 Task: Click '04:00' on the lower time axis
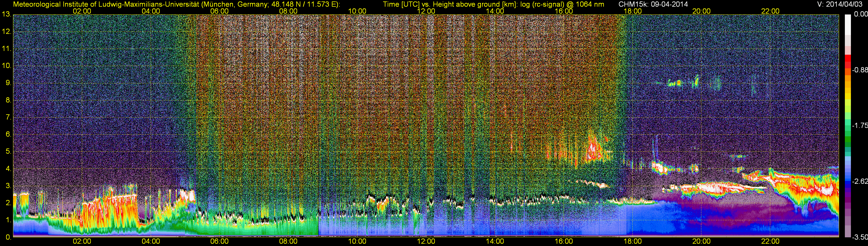pyautogui.click(x=151, y=241)
